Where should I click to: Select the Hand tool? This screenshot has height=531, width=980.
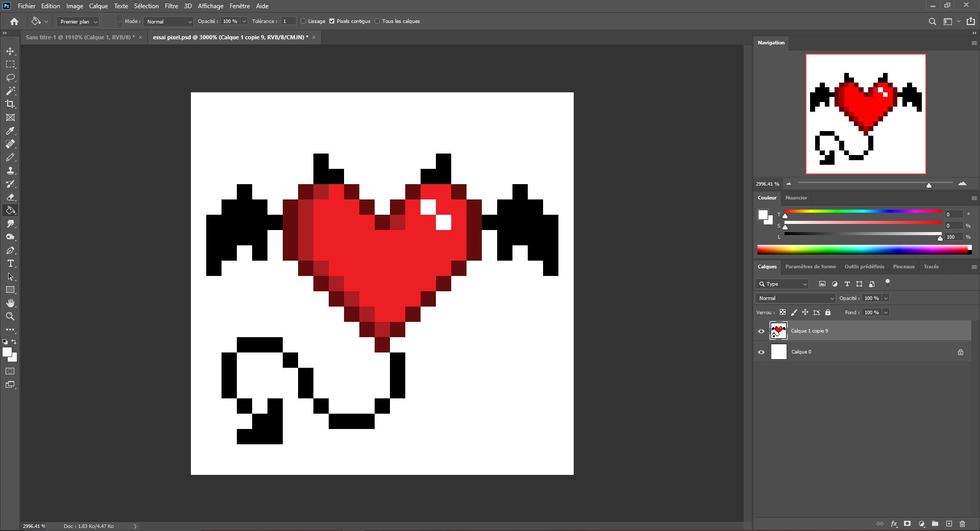click(10, 303)
